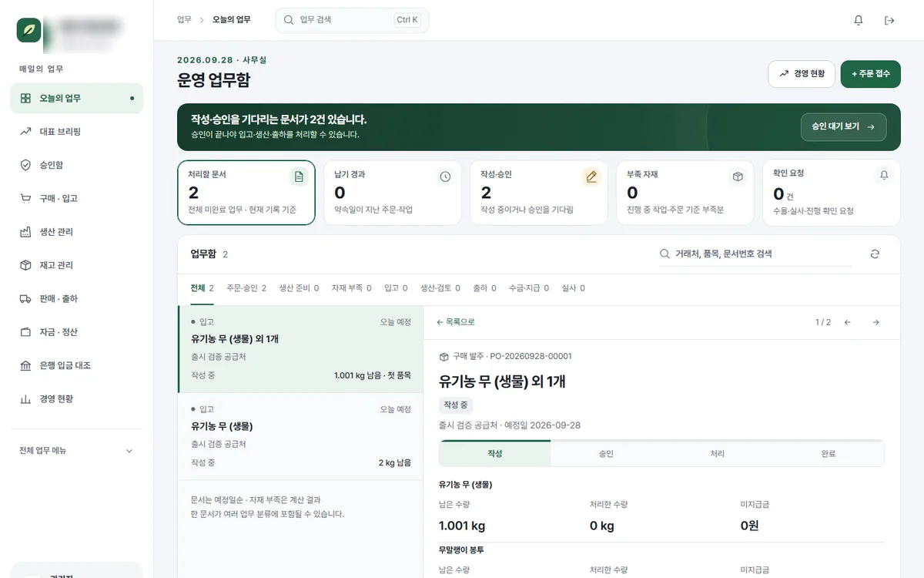The width and height of the screenshot is (924, 578).
Task: Click bell icon on 확인 요청 card
Action: pos(884,175)
